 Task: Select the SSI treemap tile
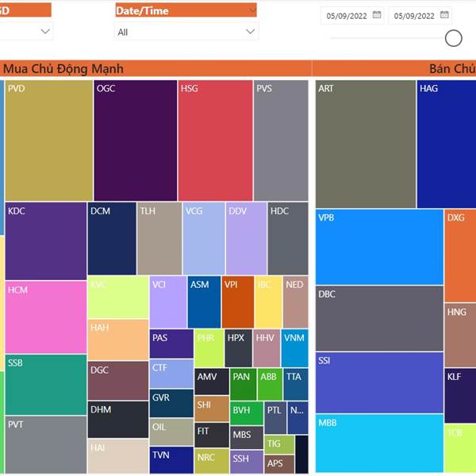(x=379, y=382)
